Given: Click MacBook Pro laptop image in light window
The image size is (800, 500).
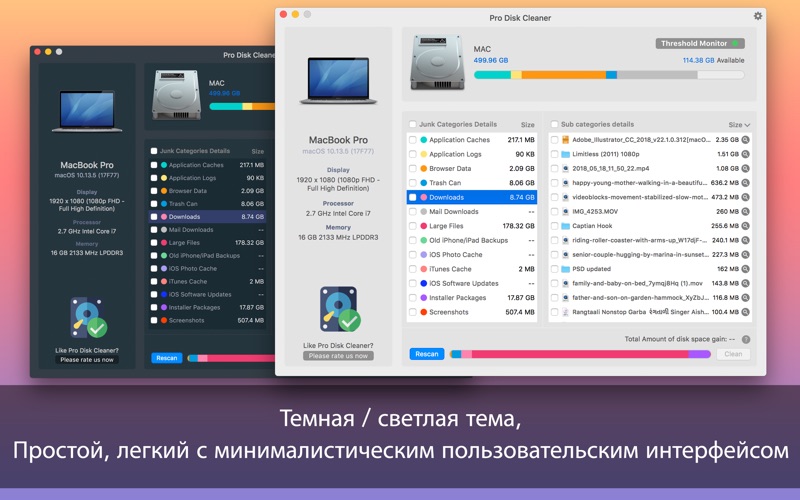Looking at the screenshot, I should click(338, 80).
